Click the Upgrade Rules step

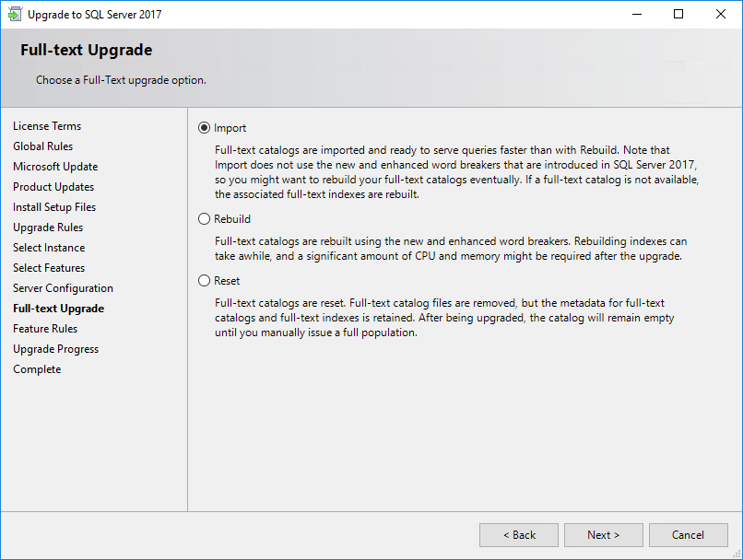(x=48, y=227)
